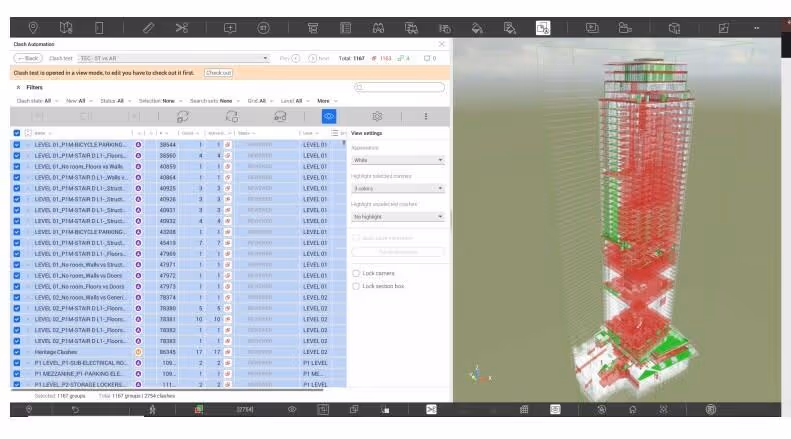
Task: Open the video presentation icon in toolbar
Action: tap(592, 28)
